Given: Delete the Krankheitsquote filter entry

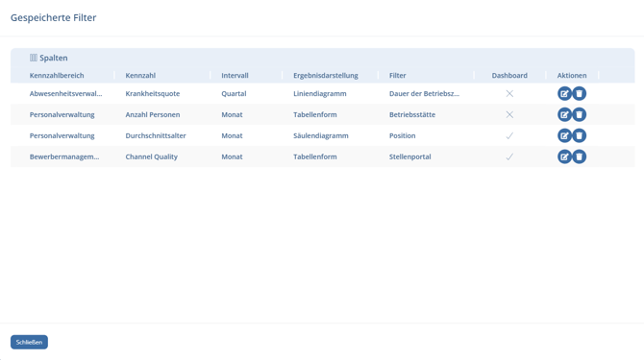Looking at the screenshot, I should coord(579,93).
